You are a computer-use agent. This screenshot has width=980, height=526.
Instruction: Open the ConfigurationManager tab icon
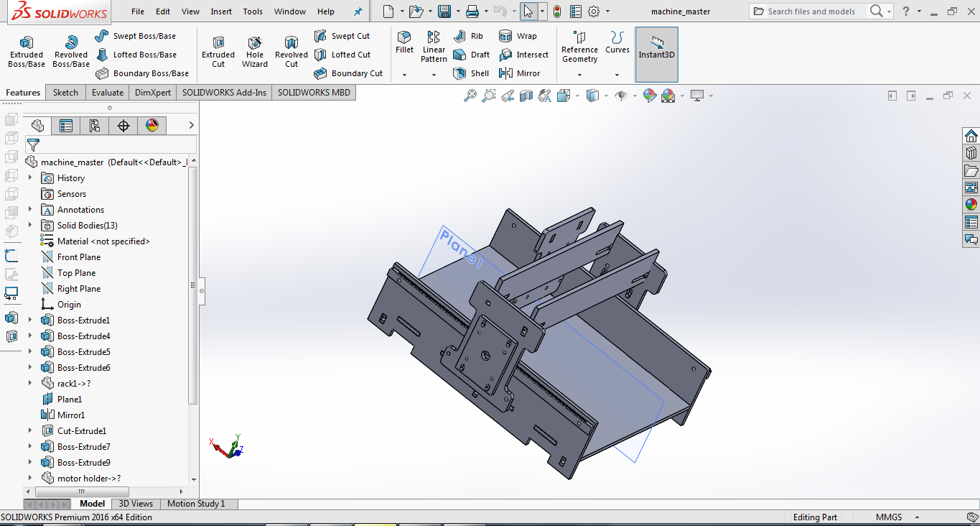point(94,126)
